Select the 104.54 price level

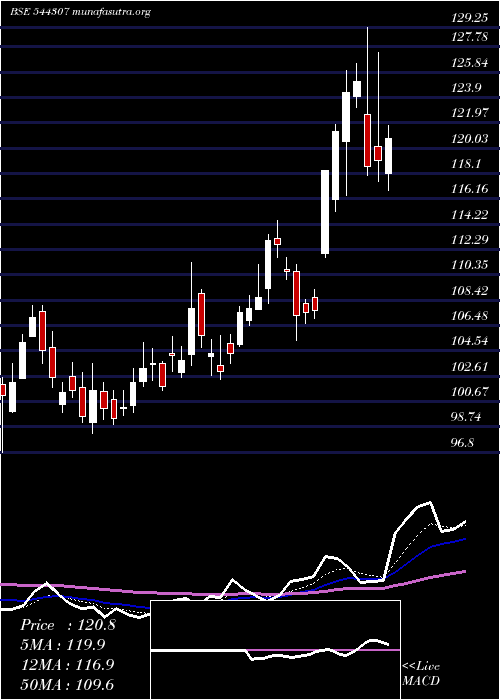click(x=470, y=342)
